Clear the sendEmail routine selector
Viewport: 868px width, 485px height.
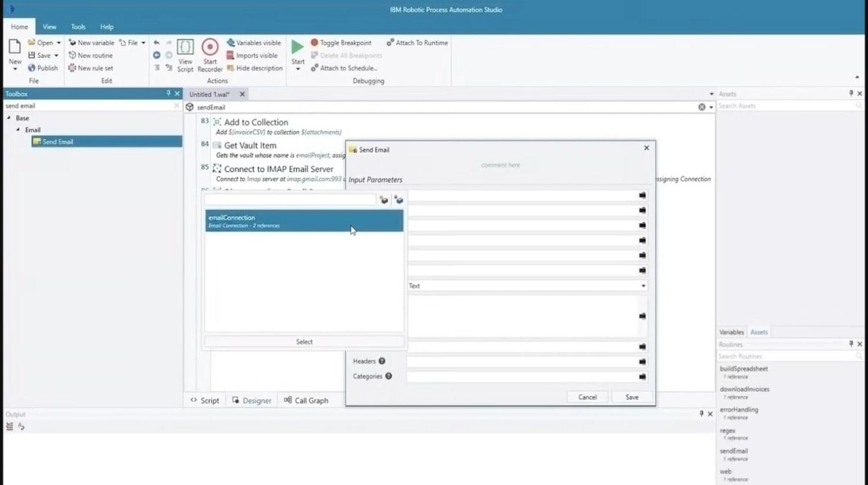tap(701, 107)
